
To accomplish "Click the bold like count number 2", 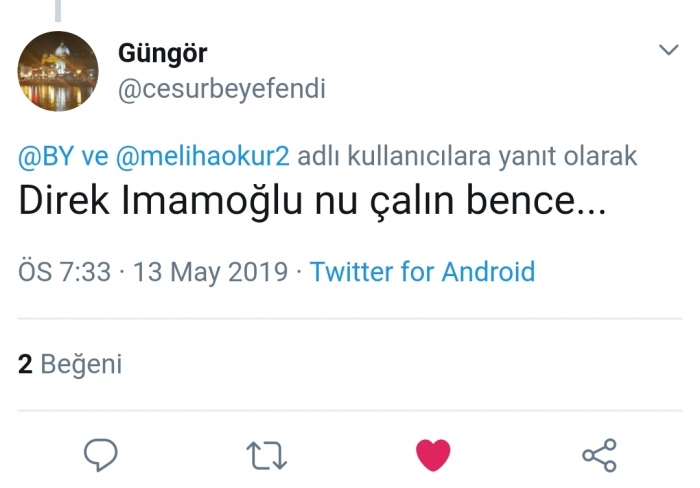I will pyautogui.click(x=26, y=364).
